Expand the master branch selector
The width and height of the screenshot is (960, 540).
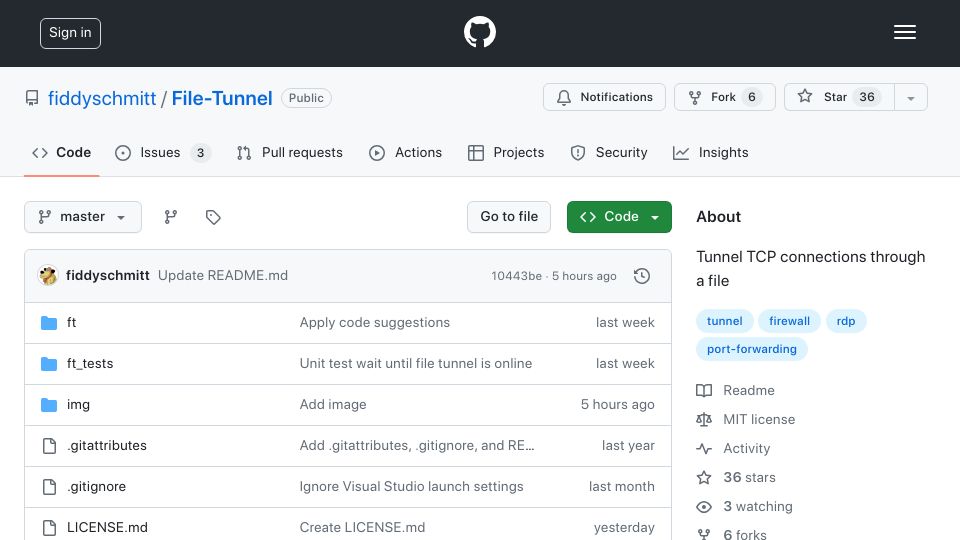(83, 217)
